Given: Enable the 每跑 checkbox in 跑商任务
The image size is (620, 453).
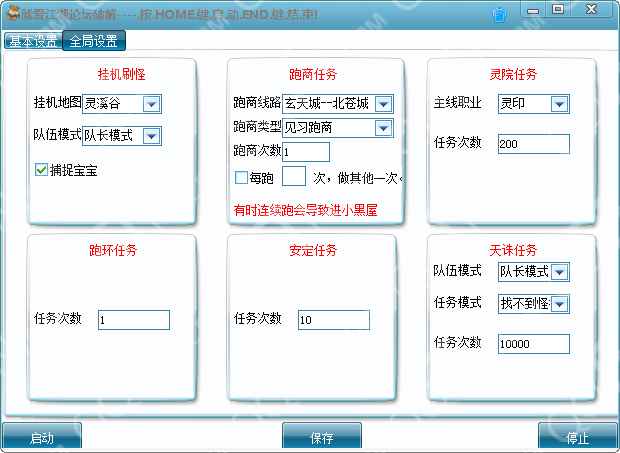Looking at the screenshot, I should click(241, 177).
